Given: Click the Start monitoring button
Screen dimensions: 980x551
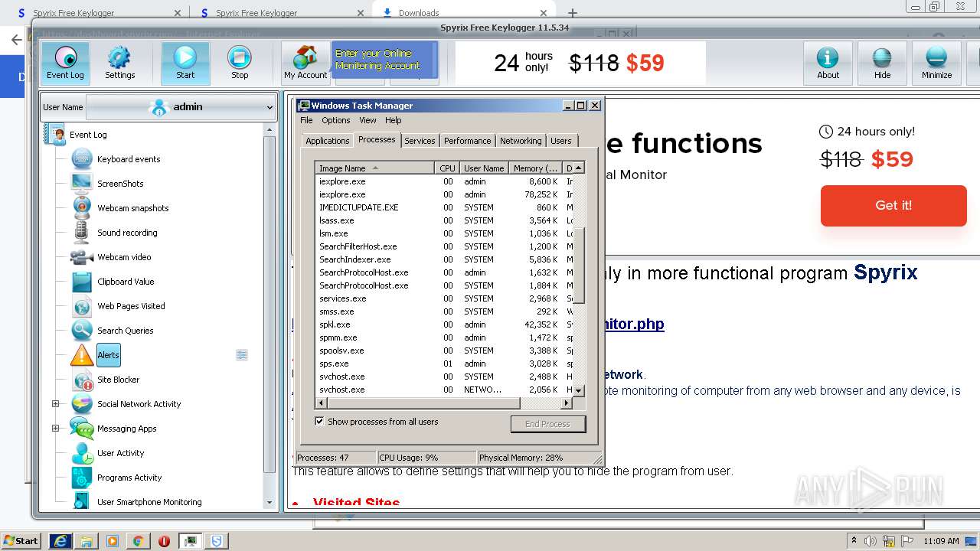Looking at the screenshot, I should pyautogui.click(x=185, y=63).
